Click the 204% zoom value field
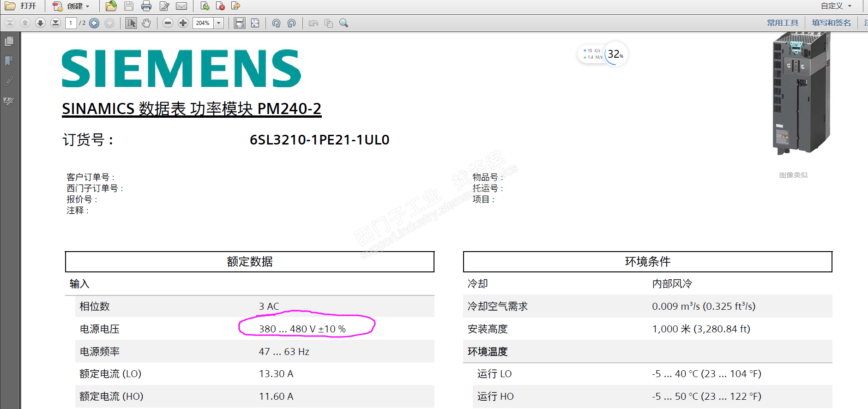 click(203, 23)
